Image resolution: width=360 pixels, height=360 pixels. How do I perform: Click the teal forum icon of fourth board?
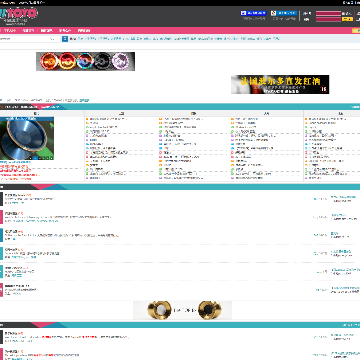[x=1, y=253]
